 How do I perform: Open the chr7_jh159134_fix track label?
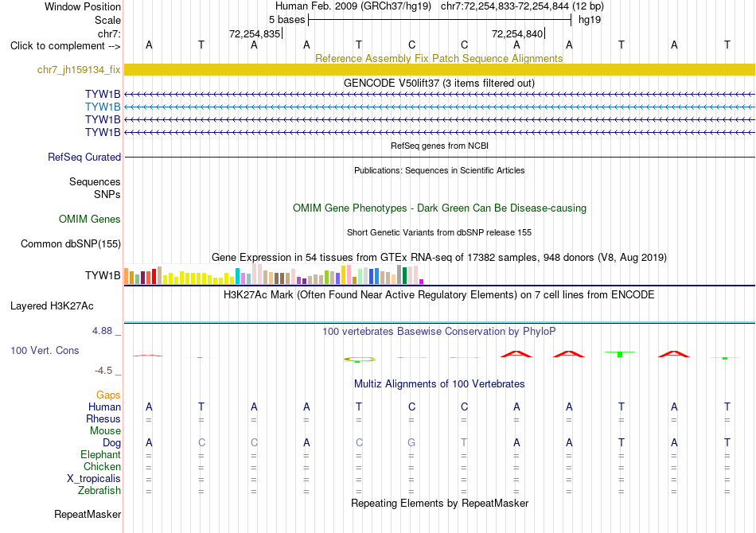click(x=79, y=69)
